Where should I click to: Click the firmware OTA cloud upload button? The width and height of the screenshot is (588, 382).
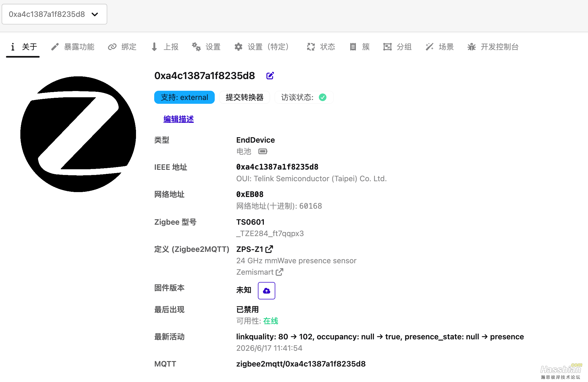pyautogui.click(x=266, y=291)
